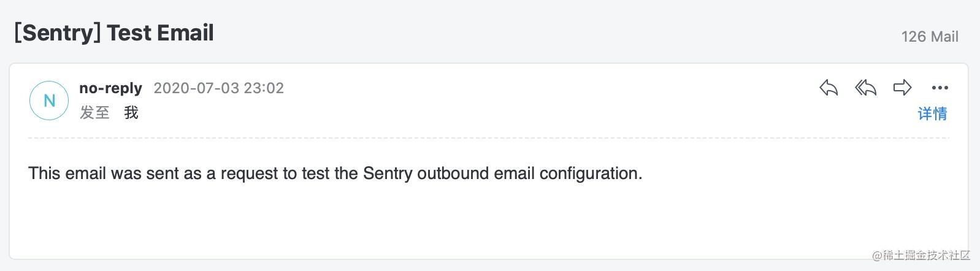Click the 发至 label

click(x=94, y=113)
